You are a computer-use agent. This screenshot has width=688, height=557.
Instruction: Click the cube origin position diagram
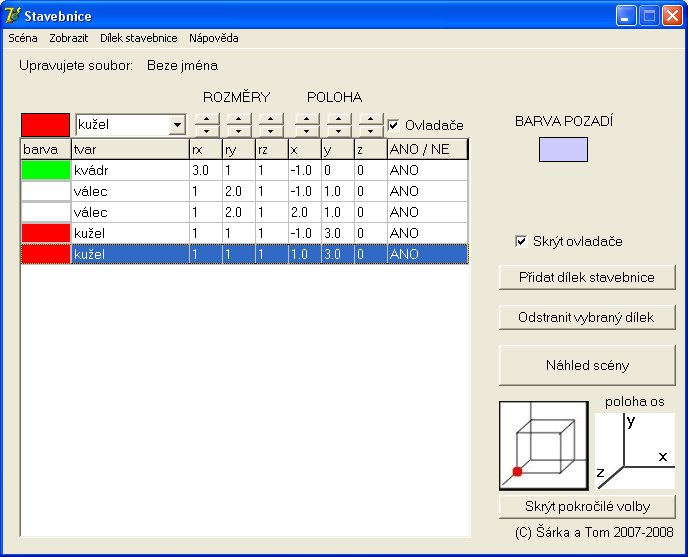(x=543, y=446)
